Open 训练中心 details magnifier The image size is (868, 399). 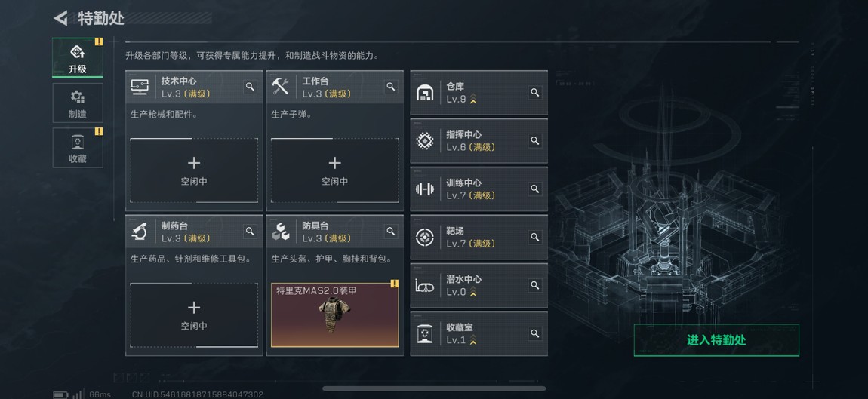534,189
